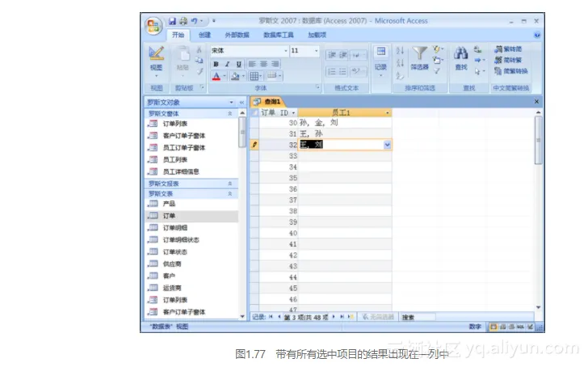
Task: Collapse navigation pane with shutter button
Action: click(x=241, y=103)
